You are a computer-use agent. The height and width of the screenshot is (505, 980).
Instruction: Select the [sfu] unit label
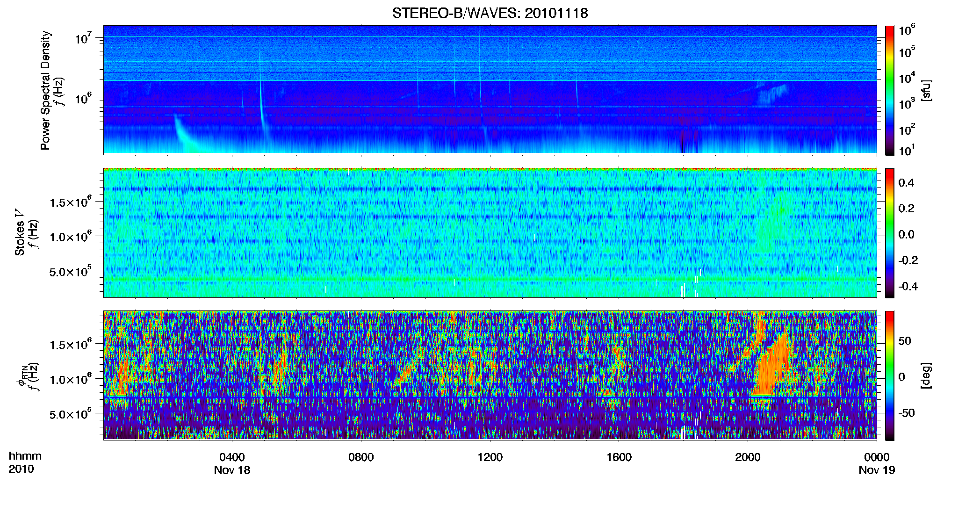coord(926,90)
